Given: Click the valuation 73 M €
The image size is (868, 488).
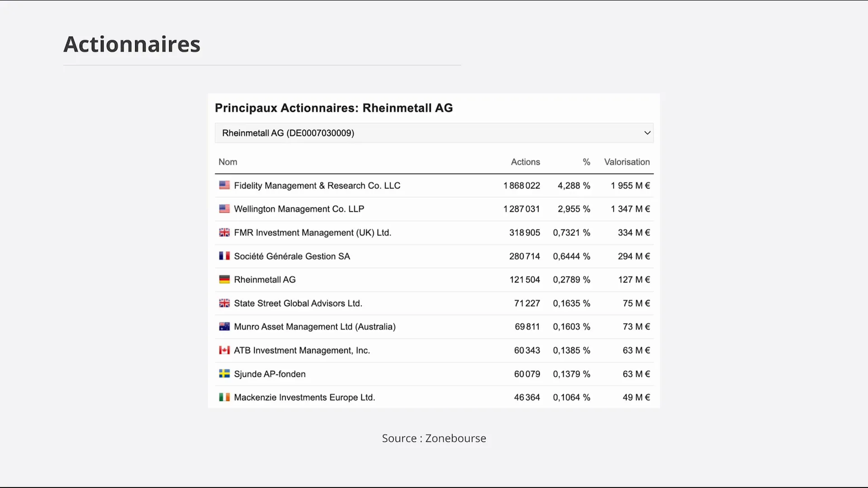Looking at the screenshot, I should [636, 326].
